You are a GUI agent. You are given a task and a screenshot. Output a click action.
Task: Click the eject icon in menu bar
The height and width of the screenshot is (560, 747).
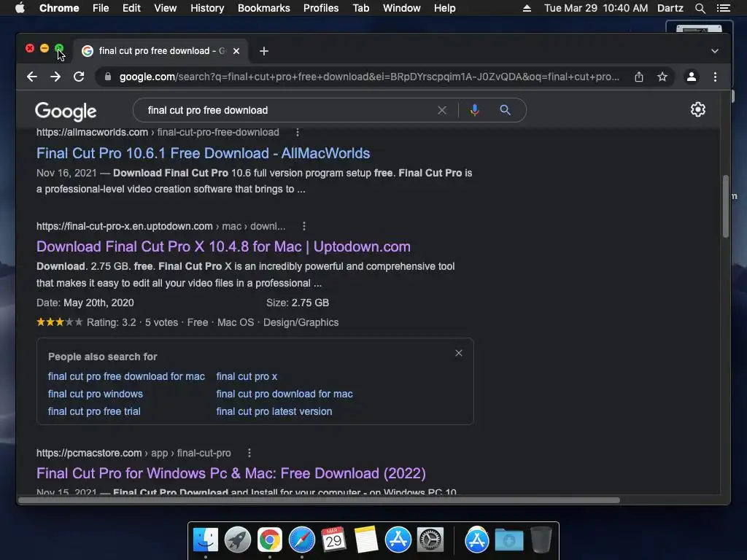(527, 8)
